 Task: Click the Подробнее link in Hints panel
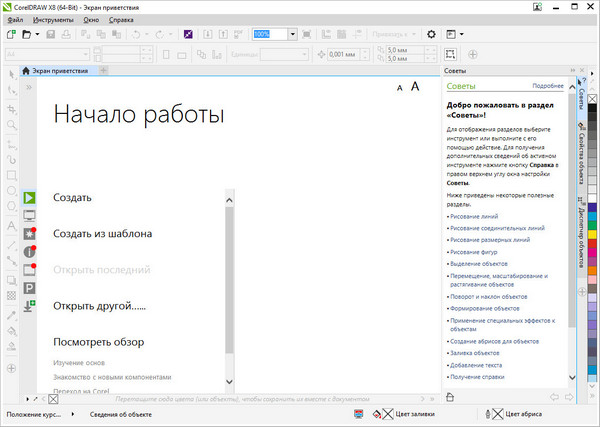548,86
